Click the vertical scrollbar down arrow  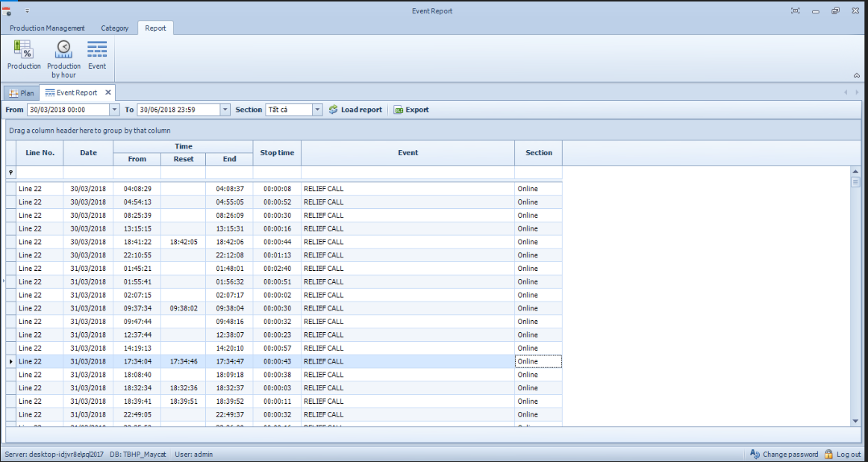[855, 421]
